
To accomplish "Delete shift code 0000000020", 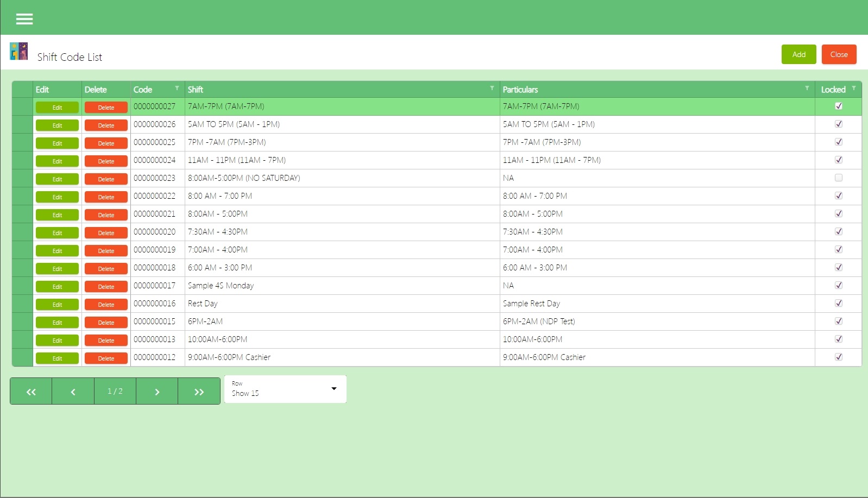I will click(106, 233).
